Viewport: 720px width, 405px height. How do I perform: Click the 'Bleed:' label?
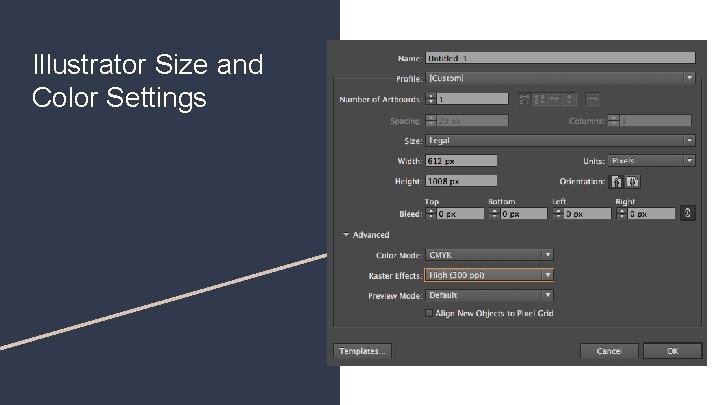coord(411,214)
